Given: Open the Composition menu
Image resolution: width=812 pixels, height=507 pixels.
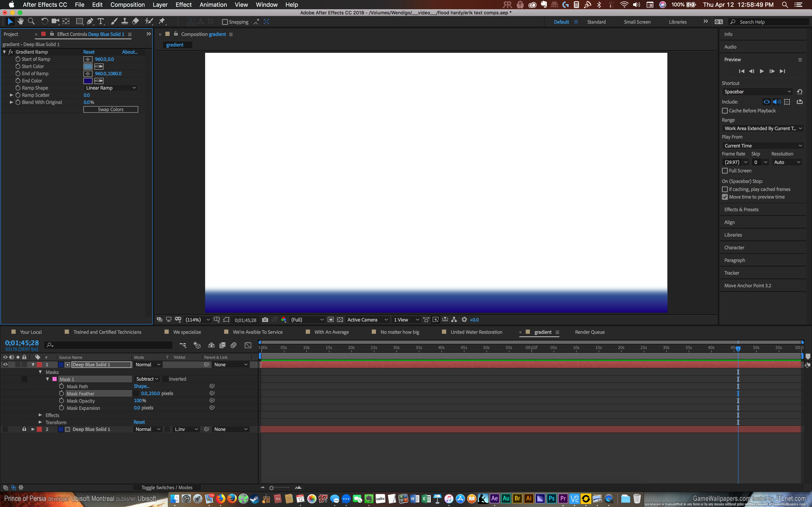Looking at the screenshot, I should (x=128, y=5).
